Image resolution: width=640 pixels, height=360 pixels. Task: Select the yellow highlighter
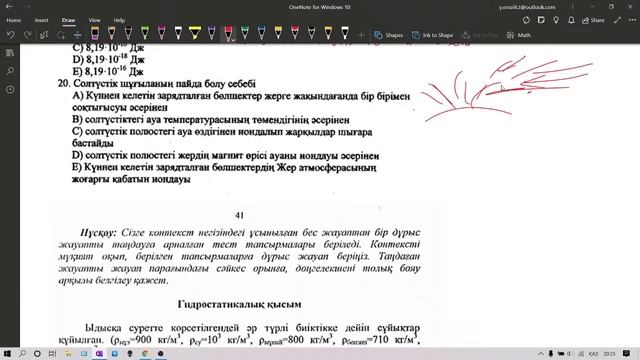195,33
